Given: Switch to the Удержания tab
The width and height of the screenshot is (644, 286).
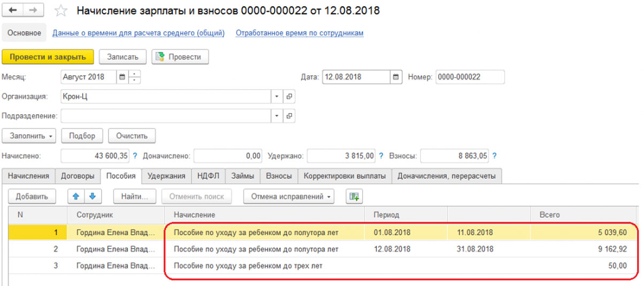Looking at the screenshot, I should tap(166, 176).
